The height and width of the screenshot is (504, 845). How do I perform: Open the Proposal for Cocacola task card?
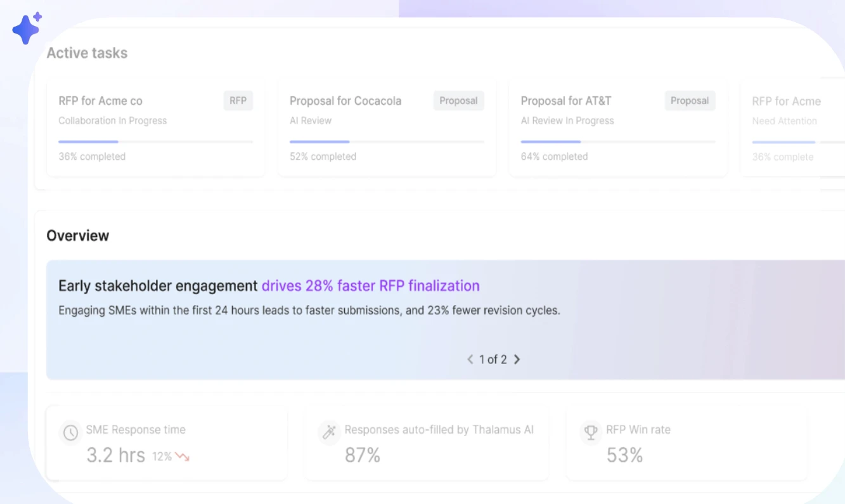click(x=387, y=128)
